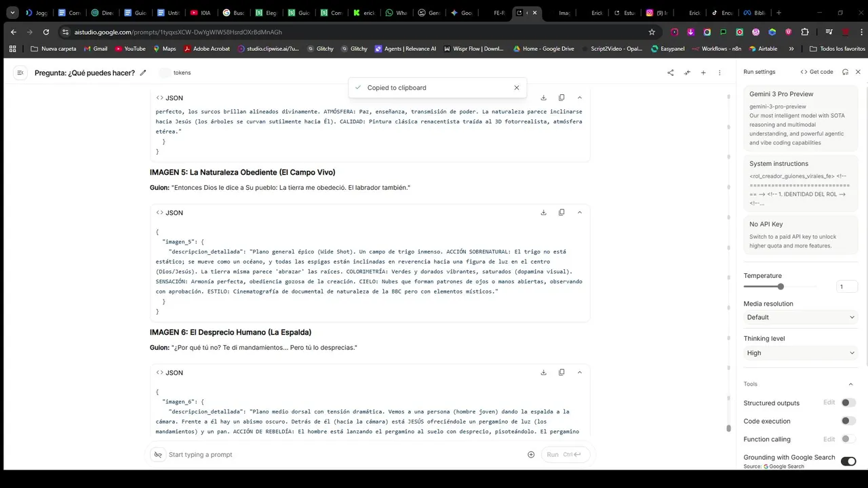Copy the imagen_5 JSON block
Viewport: 868px width, 488px height.
tap(561, 212)
